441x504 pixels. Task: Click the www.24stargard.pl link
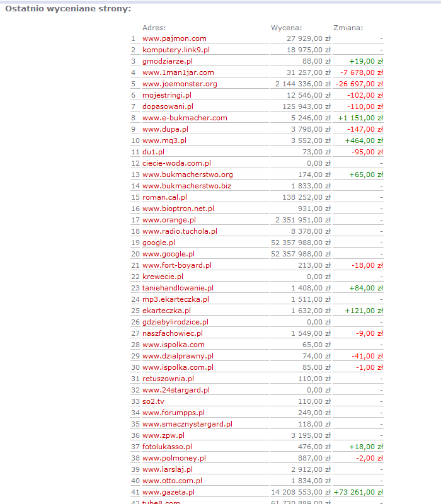(x=176, y=390)
